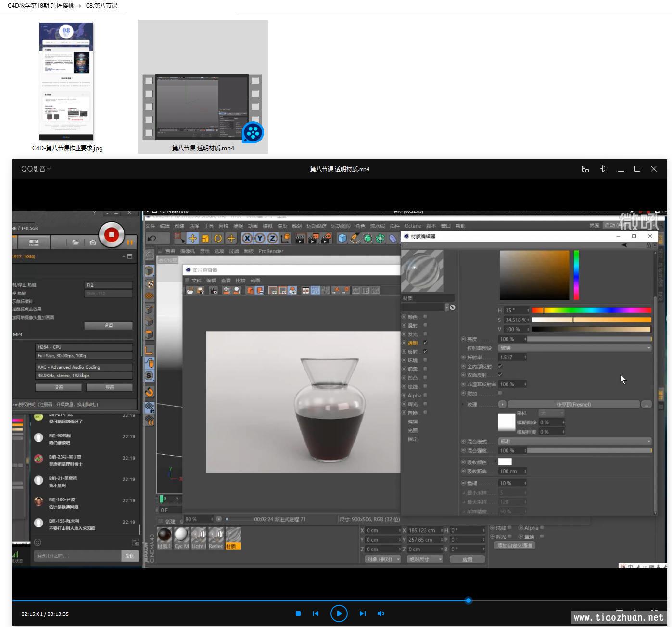Adjust the hue H rainbow slider
Screen dimensions: 672x627
(x=591, y=310)
